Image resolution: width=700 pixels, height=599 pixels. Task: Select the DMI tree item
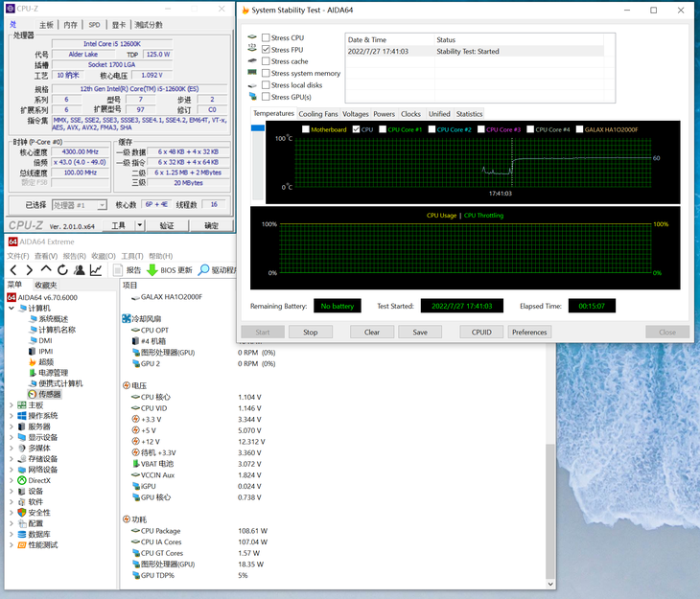coord(40,340)
